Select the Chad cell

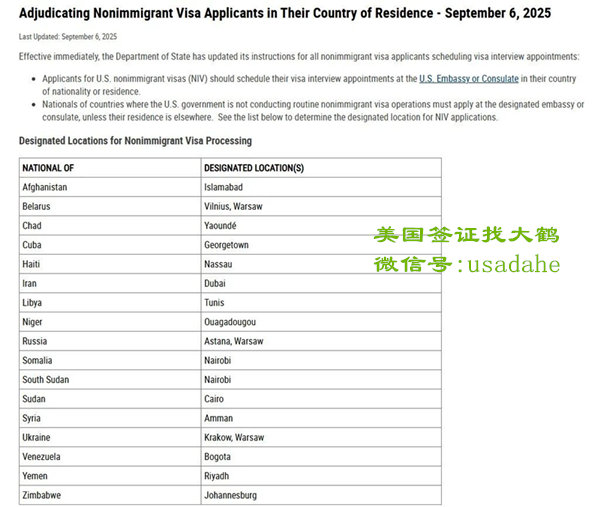click(110, 226)
